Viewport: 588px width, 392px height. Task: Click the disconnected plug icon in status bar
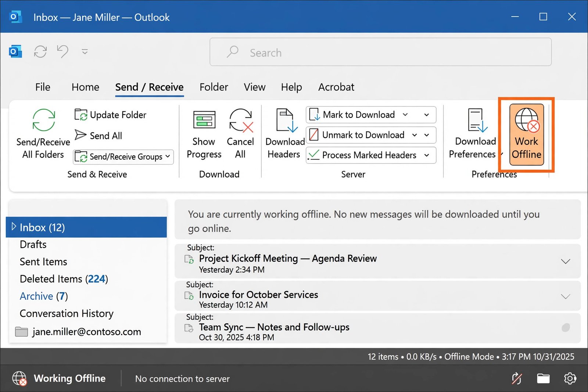pos(517,378)
